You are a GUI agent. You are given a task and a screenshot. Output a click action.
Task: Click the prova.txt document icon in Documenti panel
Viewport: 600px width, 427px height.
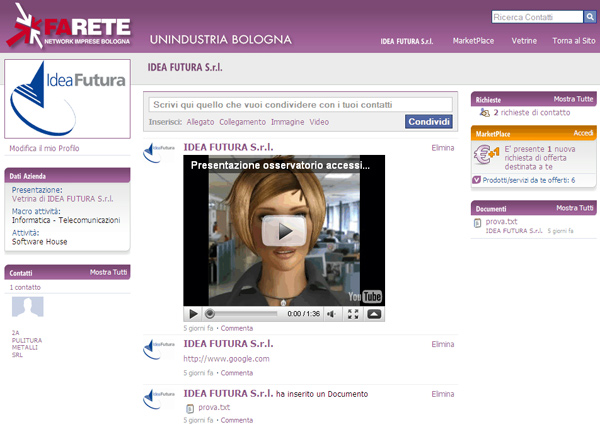point(478,223)
